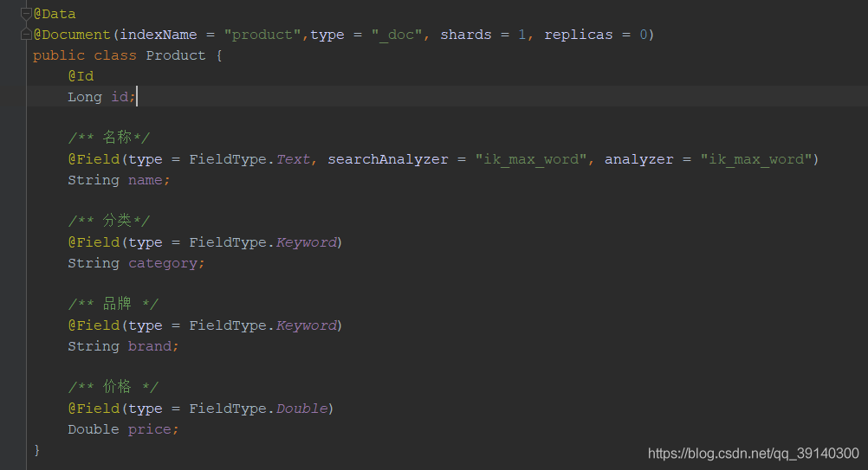Click the "_doc" type string
This screenshot has height=470, width=868.
click(x=397, y=35)
